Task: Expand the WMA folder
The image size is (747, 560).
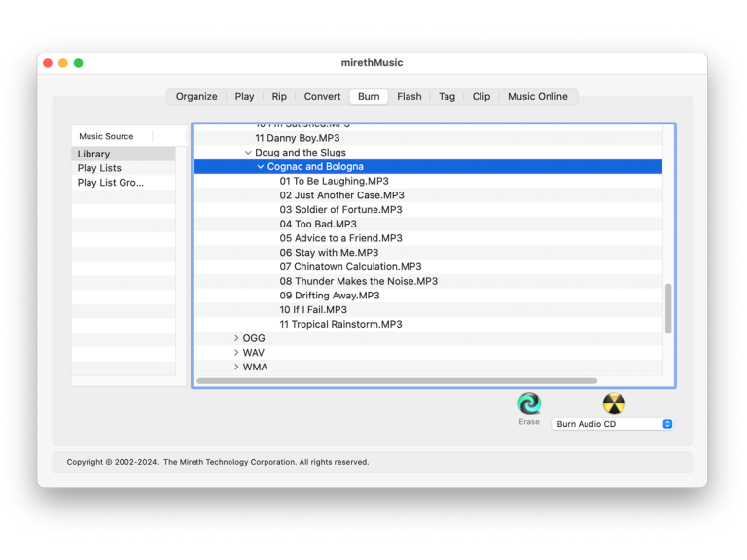Action: click(236, 367)
